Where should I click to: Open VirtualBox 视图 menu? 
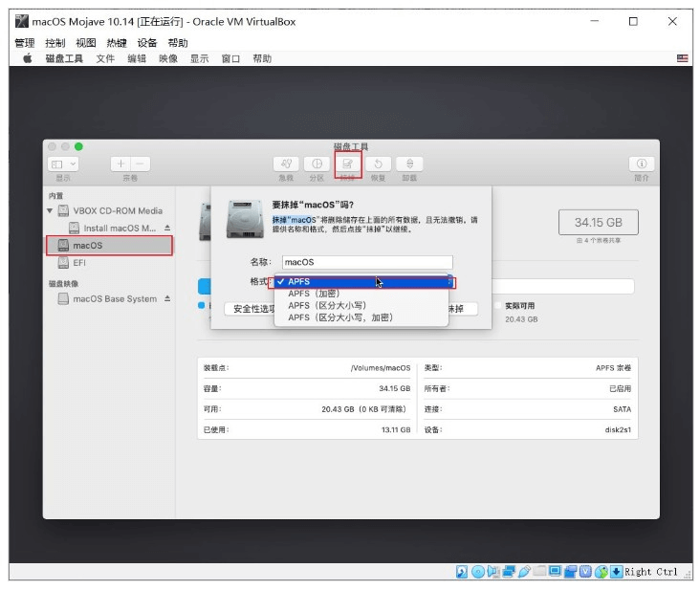point(86,43)
